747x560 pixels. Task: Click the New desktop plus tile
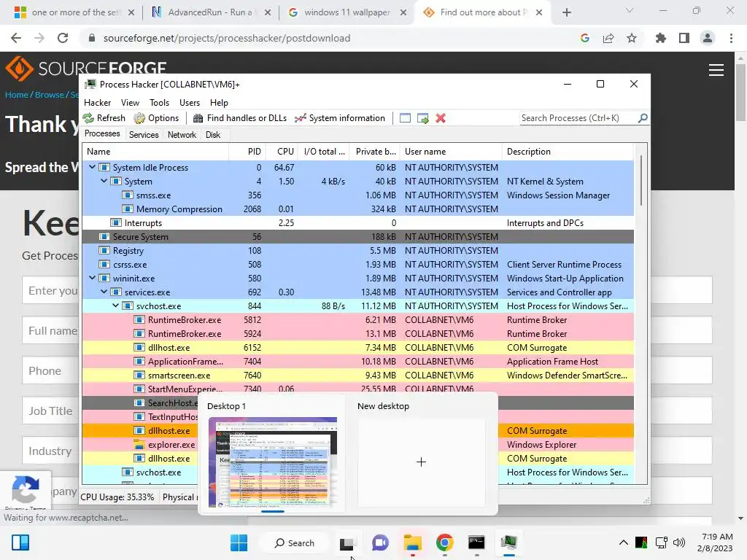point(421,462)
